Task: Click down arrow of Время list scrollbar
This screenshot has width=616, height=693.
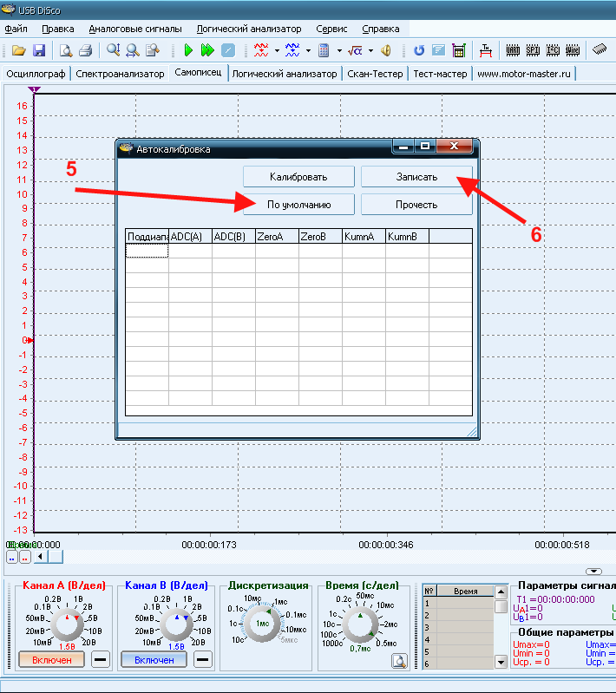Action: (501, 662)
